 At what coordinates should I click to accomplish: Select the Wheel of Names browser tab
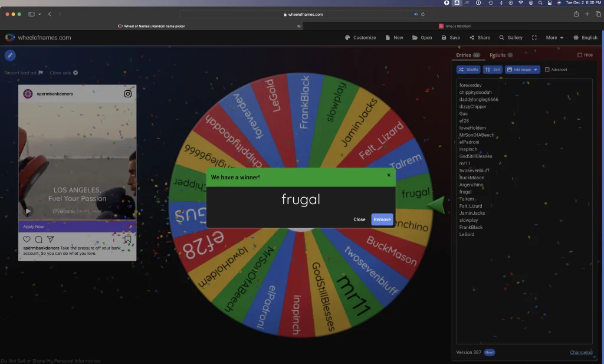tap(152, 26)
